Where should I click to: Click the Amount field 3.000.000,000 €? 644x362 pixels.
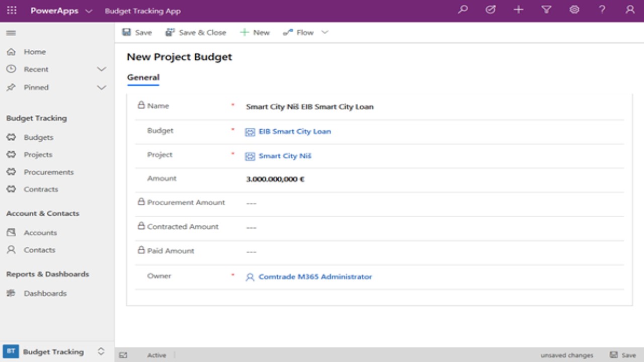click(x=275, y=179)
